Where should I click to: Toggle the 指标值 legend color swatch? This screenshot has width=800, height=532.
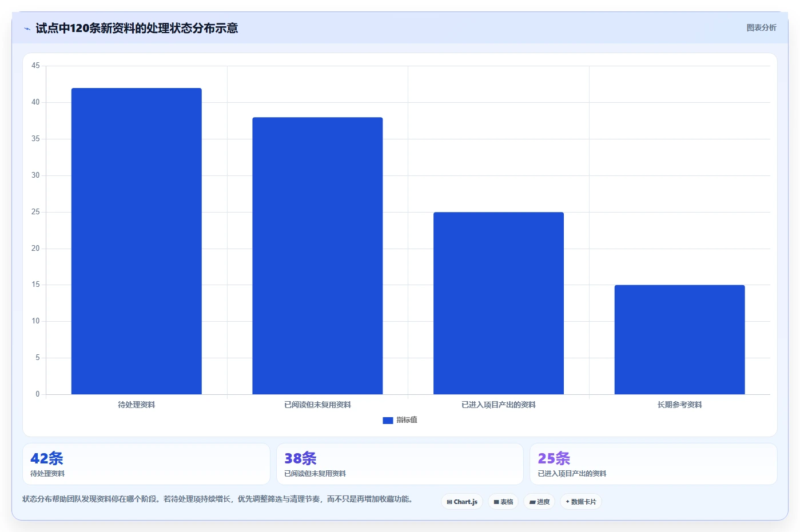pyautogui.click(x=388, y=420)
